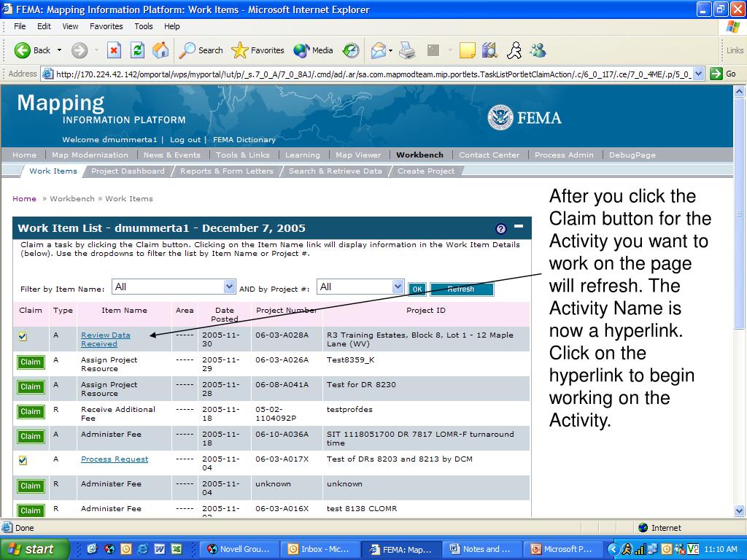This screenshot has height=560, width=747.
Task: Open the View menu
Action: [x=70, y=26]
